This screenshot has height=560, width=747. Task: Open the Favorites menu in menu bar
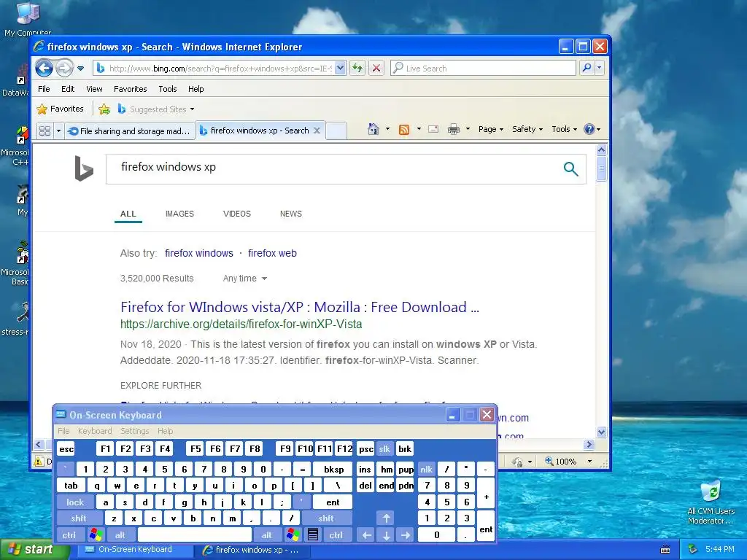point(130,89)
